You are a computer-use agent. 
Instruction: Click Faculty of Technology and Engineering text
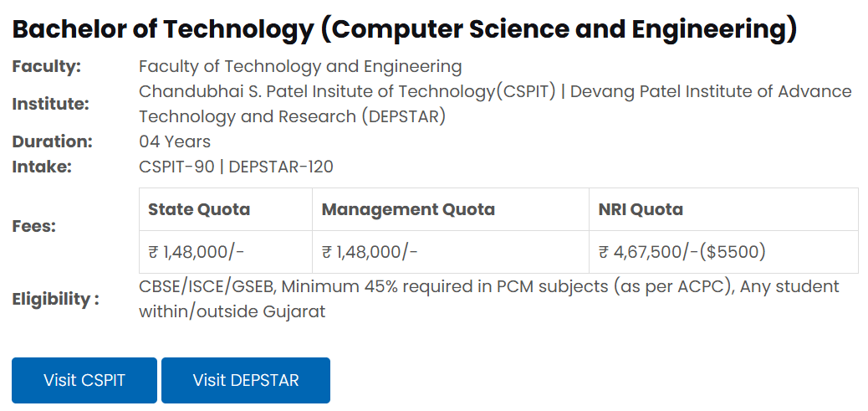[299, 66]
